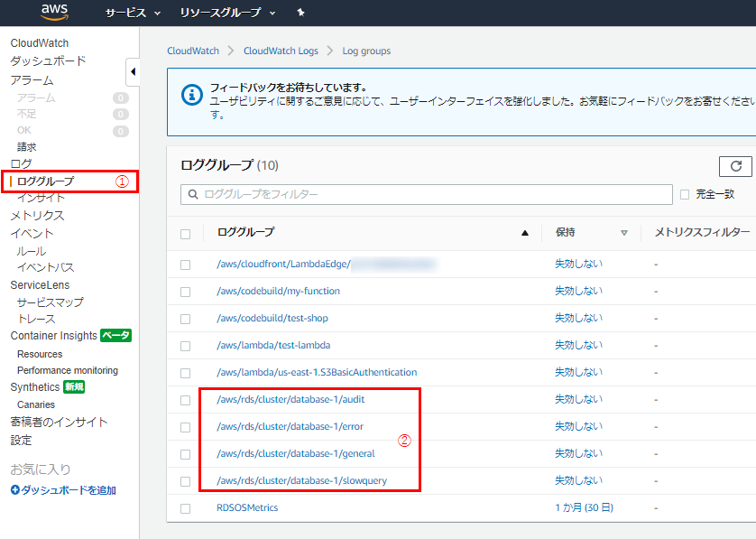Check the database-1/error row checkbox
The image size is (756, 539).
tap(185, 427)
